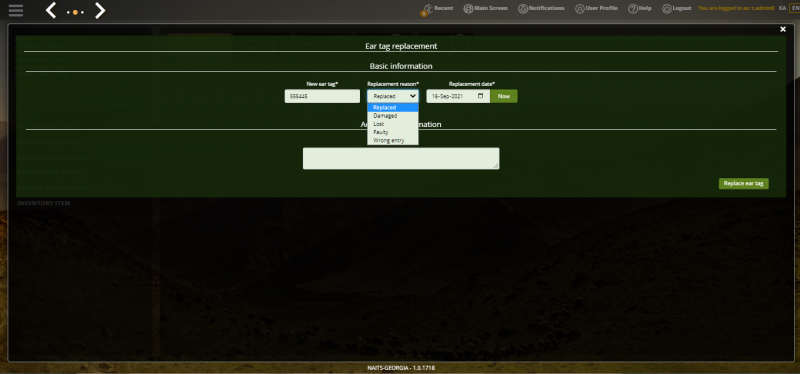Click the New ear tag field
Viewport: 800px width, 374px height.
pos(322,96)
